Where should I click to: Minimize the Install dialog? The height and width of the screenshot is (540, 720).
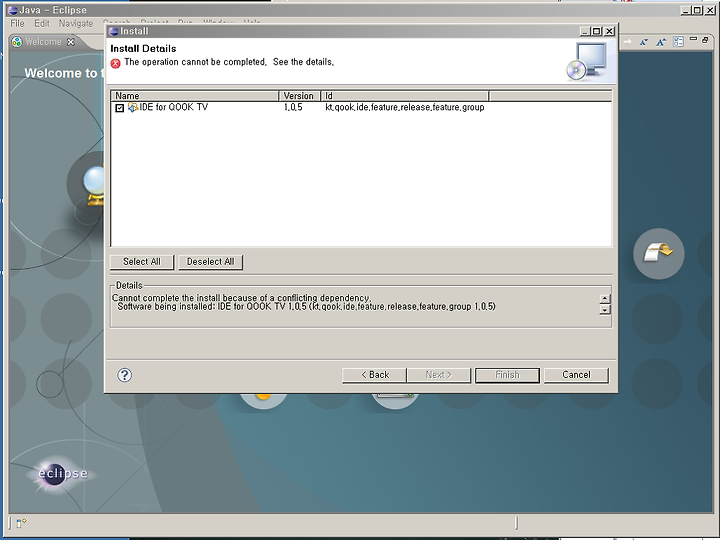pyautogui.click(x=585, y=31)
